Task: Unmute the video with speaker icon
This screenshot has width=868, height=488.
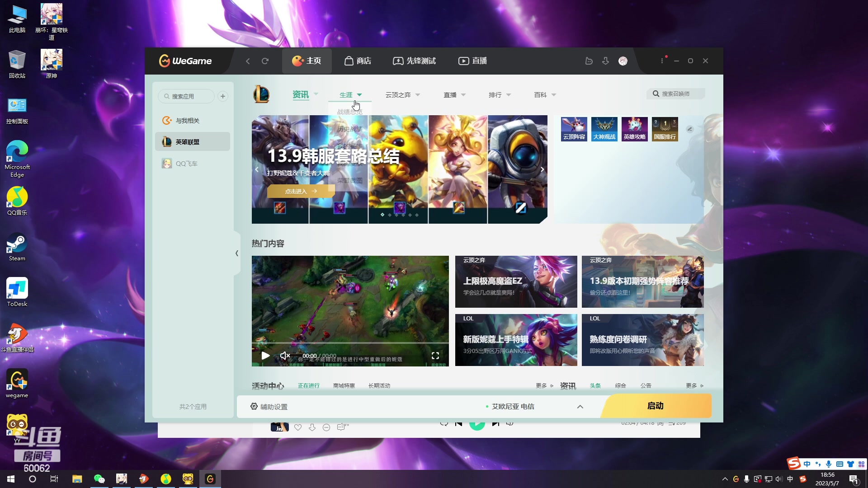Action: tap(285, 356)
